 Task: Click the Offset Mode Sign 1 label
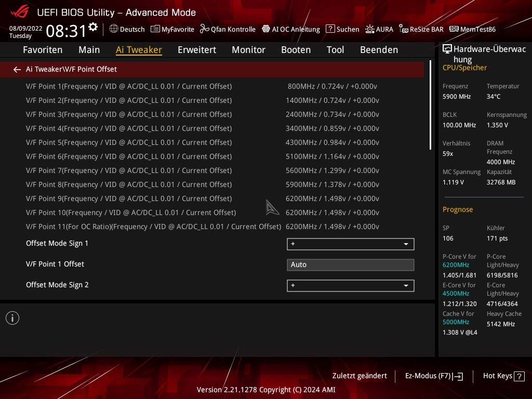coord(57,243)
